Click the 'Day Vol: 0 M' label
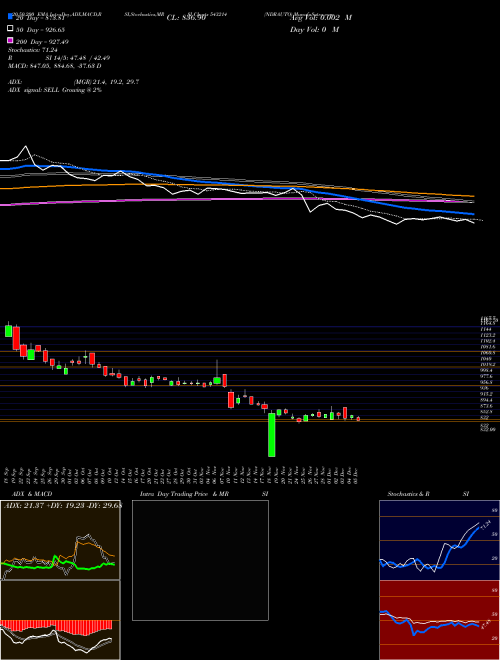500x660 pixels. (x=314, y=29)
